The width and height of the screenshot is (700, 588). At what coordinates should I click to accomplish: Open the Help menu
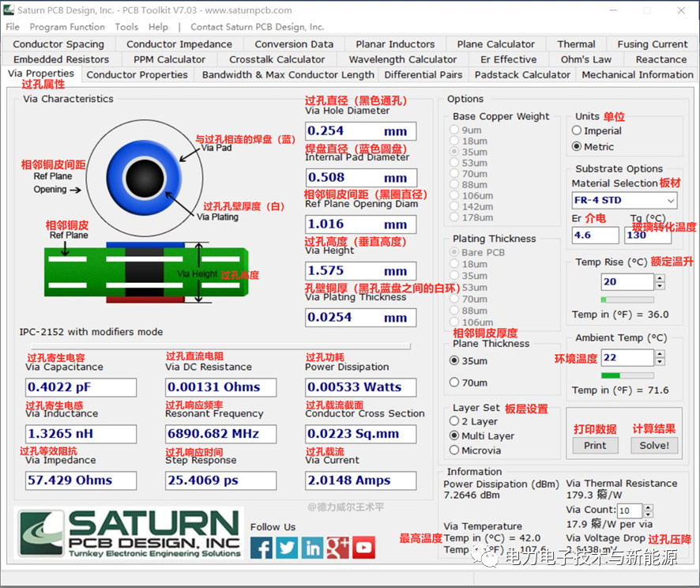pyautogui.click(x=158, y=27)
